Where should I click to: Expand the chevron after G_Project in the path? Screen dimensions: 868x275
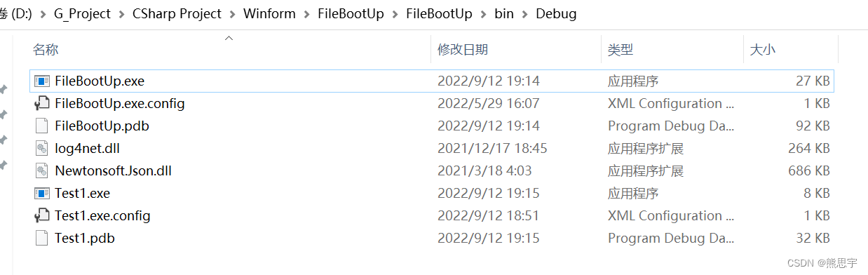[122, 14]
